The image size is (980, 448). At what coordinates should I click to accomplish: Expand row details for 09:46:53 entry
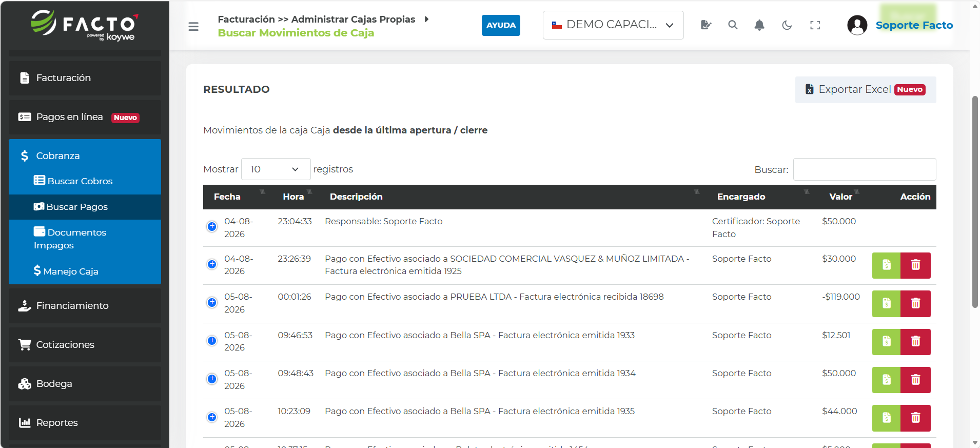tap(212, 341)
